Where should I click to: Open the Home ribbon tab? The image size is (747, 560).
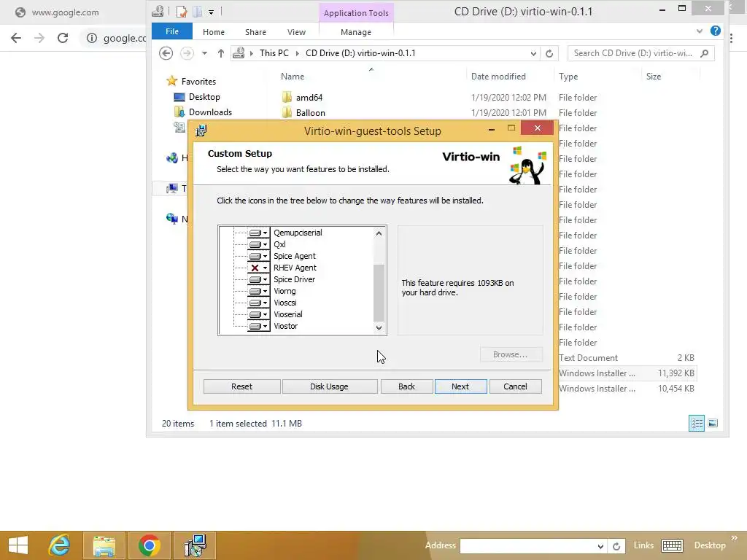(x=214, y=32)
